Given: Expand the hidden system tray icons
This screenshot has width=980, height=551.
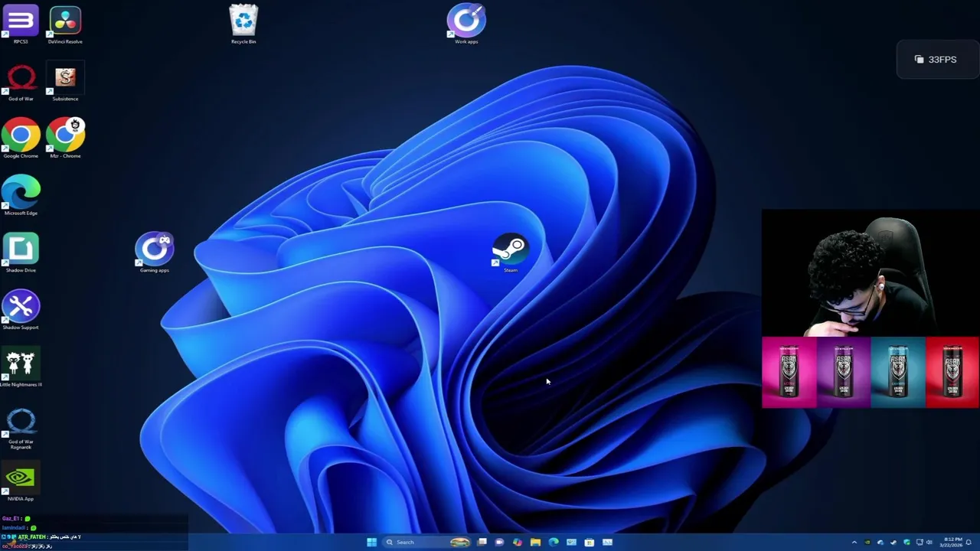Looking at the screenshot, I should click(x=854, y=543).
